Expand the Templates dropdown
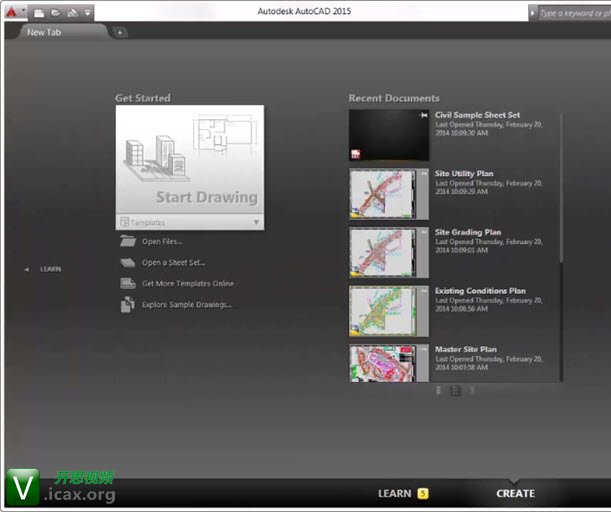Image resolution: width=611 pixels, height=512 pixels. pyautogui.click(x=256, y=222)
